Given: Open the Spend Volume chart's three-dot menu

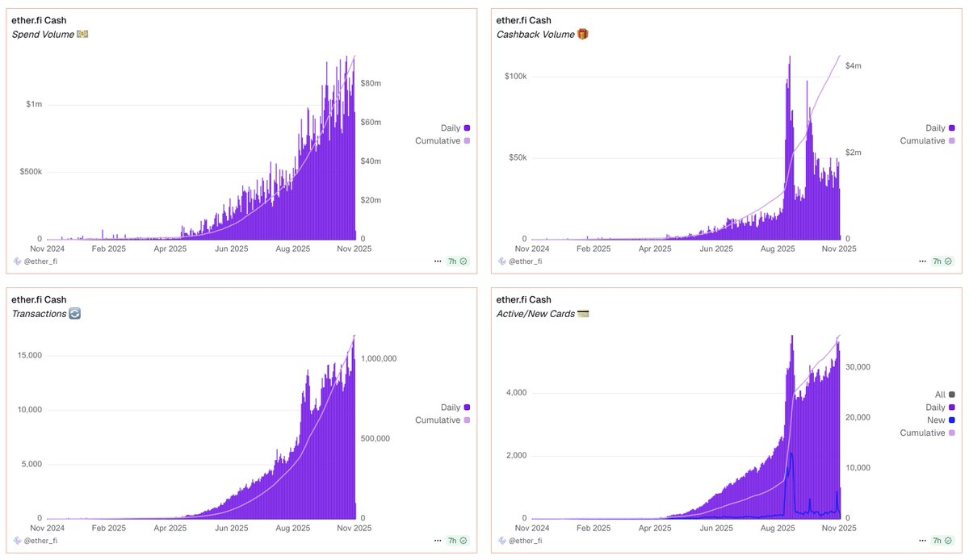Looking at the screenshot, I should (x=438, y=261).
